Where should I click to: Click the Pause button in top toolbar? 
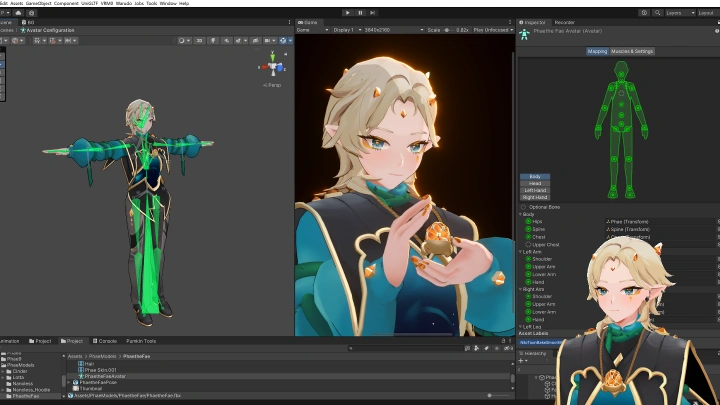[x=360, y=13]
